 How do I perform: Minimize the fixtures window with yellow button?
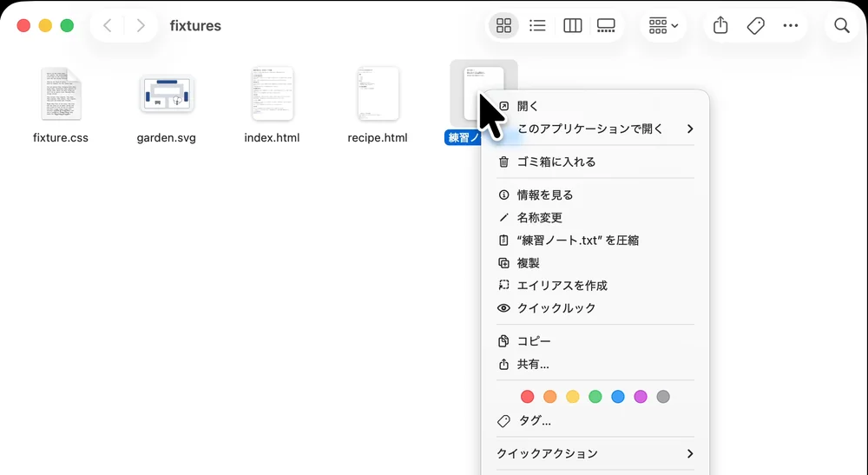point(45,25)
